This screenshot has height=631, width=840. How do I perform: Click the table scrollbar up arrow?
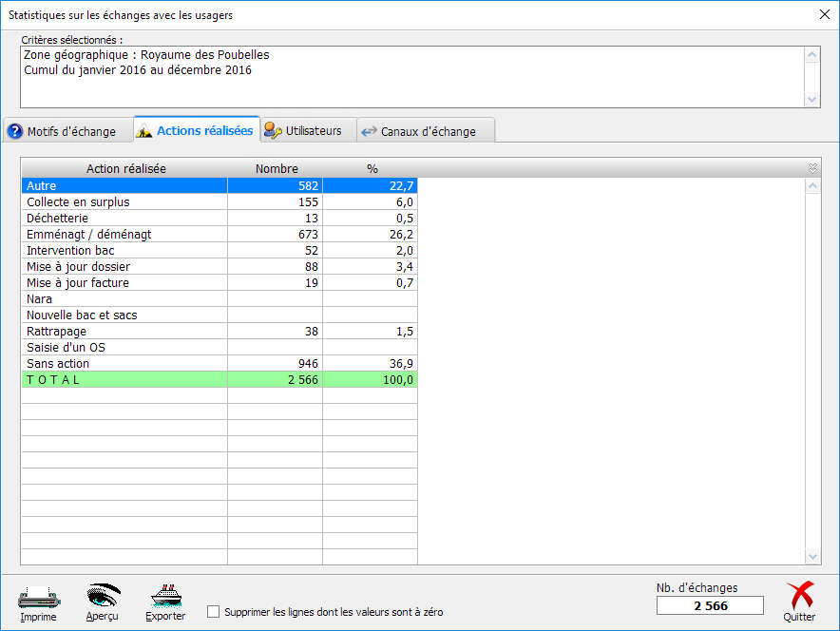tap(812, 186)
